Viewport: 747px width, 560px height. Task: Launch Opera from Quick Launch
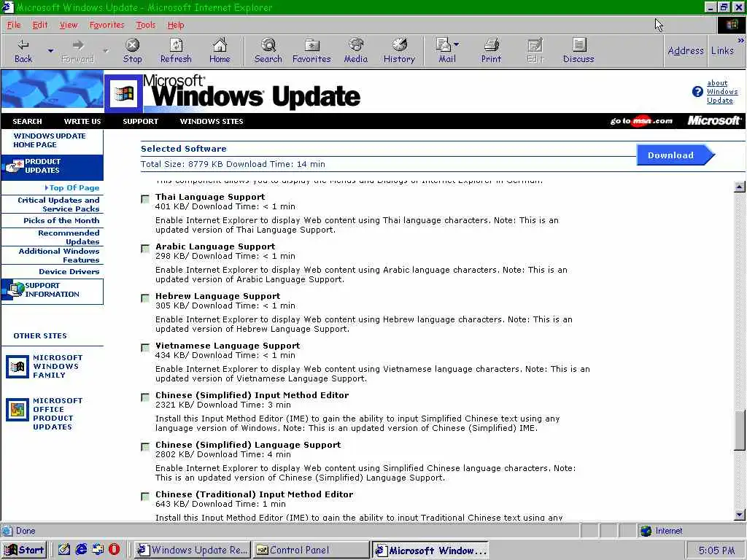click(115, 550)
